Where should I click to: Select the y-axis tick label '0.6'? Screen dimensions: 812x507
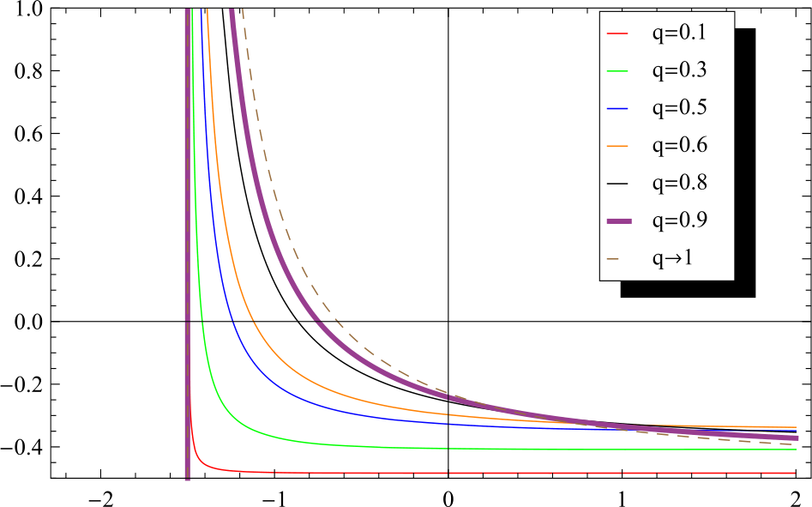(x=28, y=134)
